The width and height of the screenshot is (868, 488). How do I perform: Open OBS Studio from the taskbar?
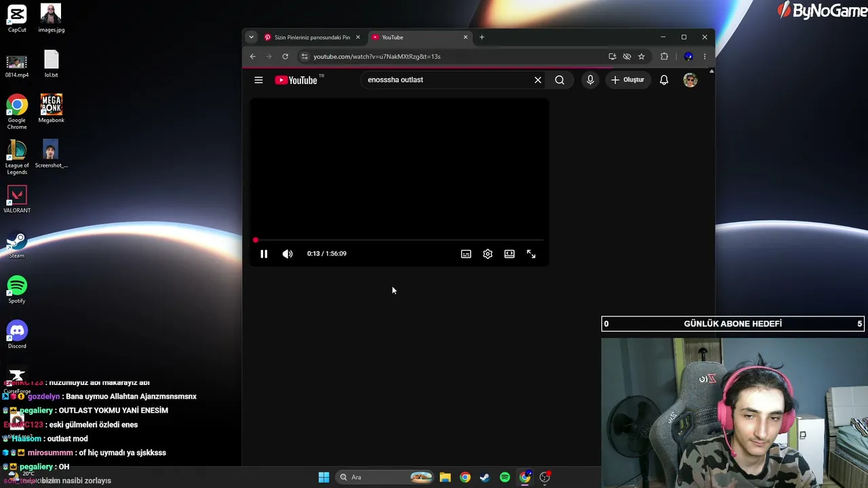[545, 477]
